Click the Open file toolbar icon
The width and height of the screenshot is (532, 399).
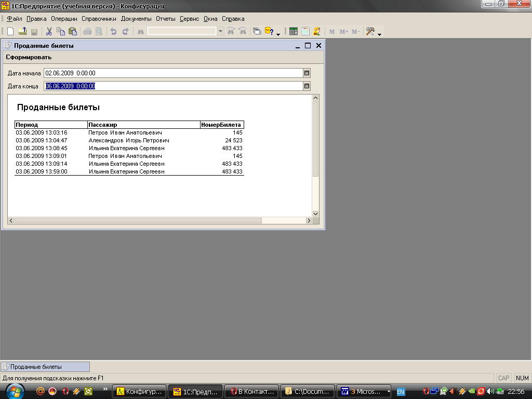pyautogui.click(x=22, y=31)
